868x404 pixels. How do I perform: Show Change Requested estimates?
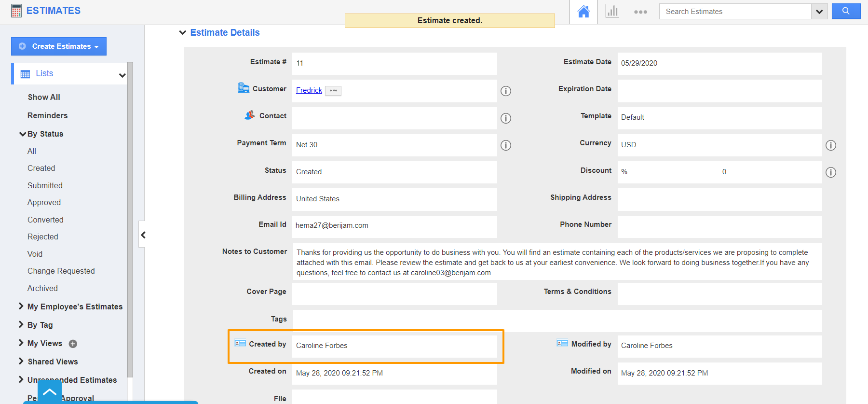click(61, 271)
